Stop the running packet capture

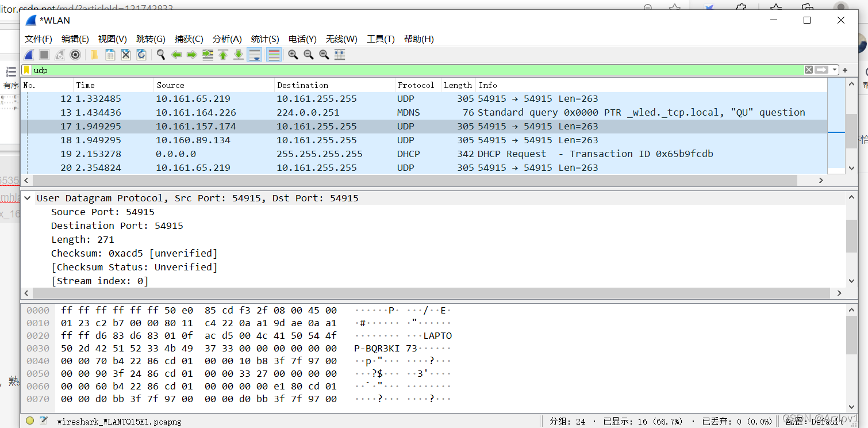click(x=44, y=55)
